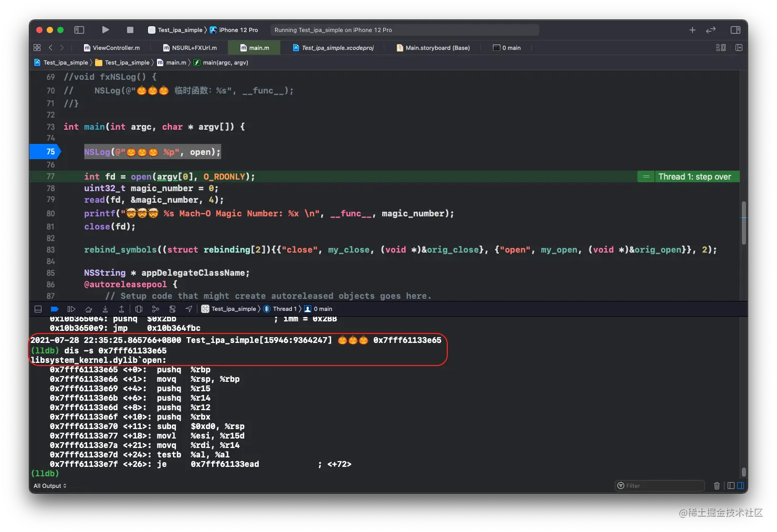Step out of the function
The image size is (777, 532).
(121, 309)
